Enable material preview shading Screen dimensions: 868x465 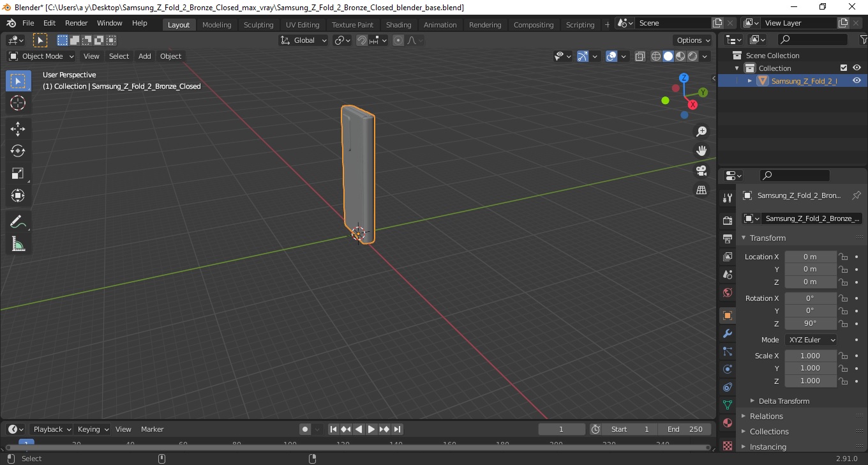point(680,56)
